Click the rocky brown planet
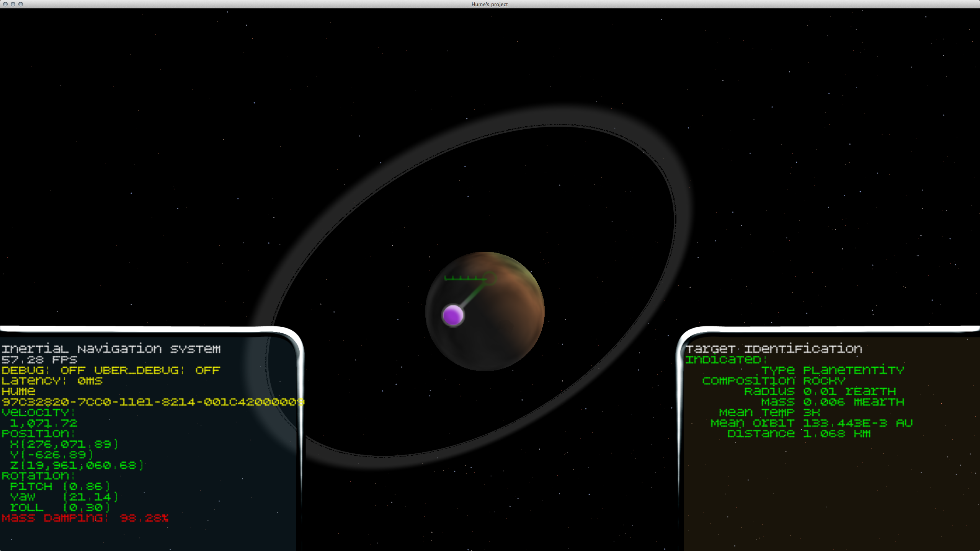Image resolution: width=980 pixels, height=551 pixels. pos(485,311)
